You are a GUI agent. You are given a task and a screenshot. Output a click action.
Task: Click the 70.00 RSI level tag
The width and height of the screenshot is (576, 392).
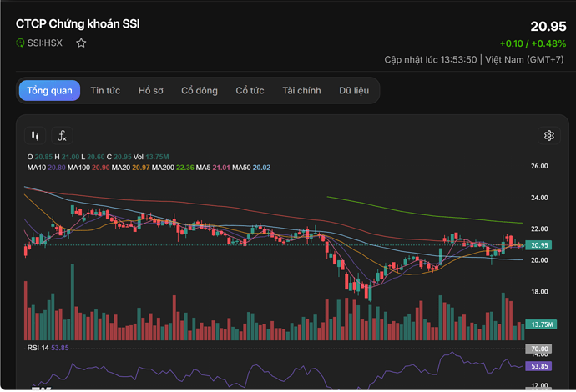[538, 349]
